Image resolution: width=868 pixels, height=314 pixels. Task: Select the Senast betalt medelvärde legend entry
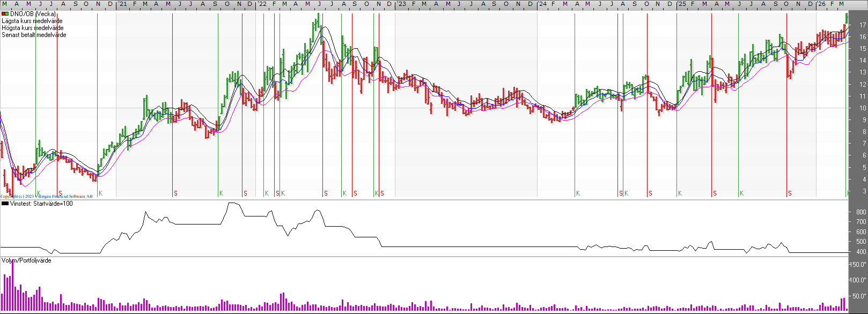34,35
